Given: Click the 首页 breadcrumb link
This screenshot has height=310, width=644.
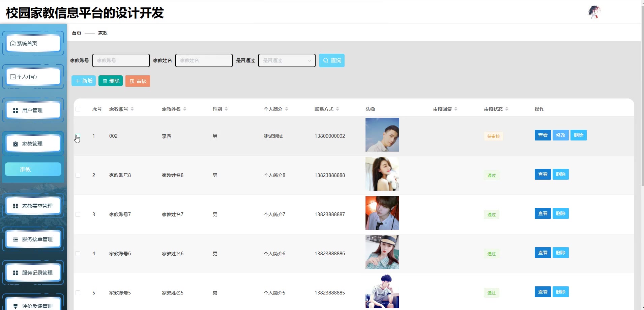Looking at the screenshot, I should pos(77,33).
